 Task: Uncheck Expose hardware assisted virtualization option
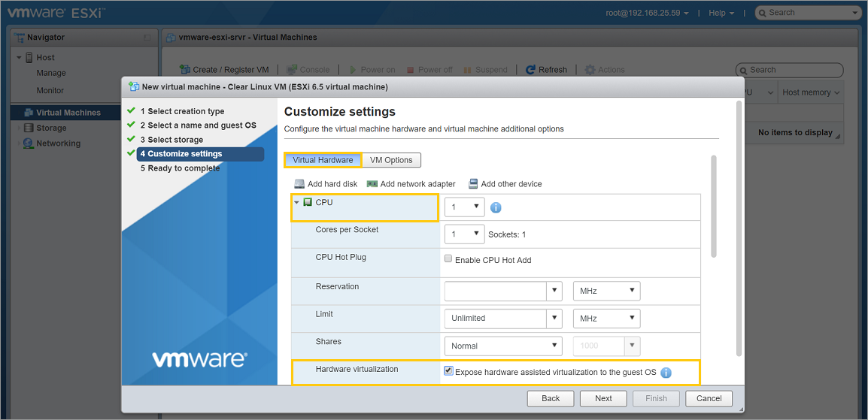pos(449,371)
